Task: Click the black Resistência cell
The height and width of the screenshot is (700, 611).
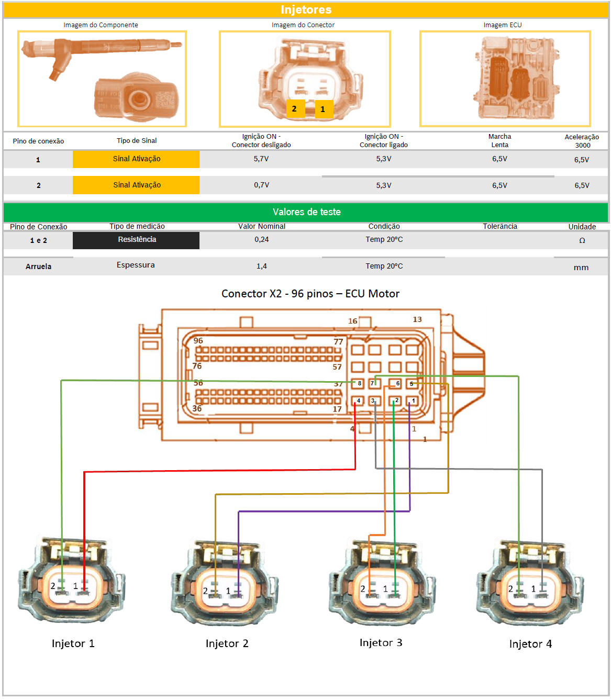Action: [x=136, y=240]
